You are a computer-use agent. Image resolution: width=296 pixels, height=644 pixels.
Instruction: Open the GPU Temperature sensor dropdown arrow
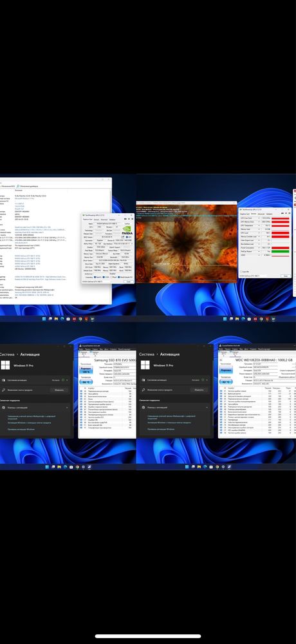(259, 225)
